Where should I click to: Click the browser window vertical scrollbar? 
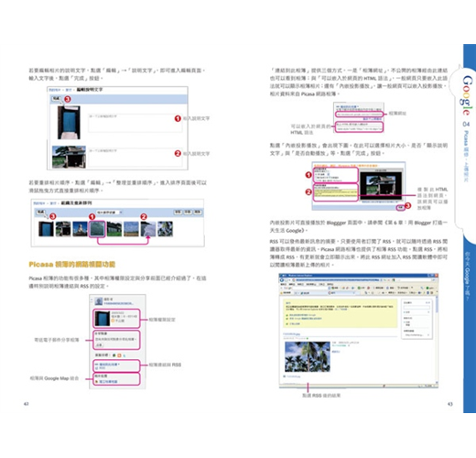[437, 339]
